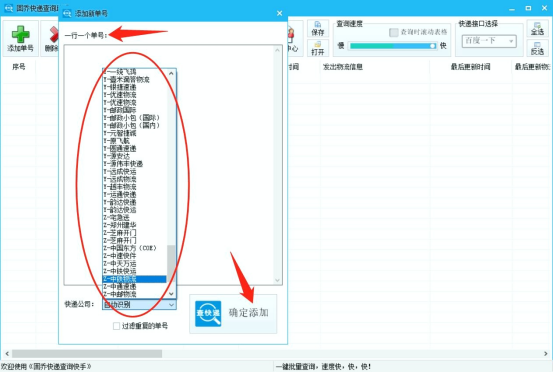Click the 反选 invert selection icon
Image resolution: width=554 pixels, height=373 pixels.
tap(537, 48)
